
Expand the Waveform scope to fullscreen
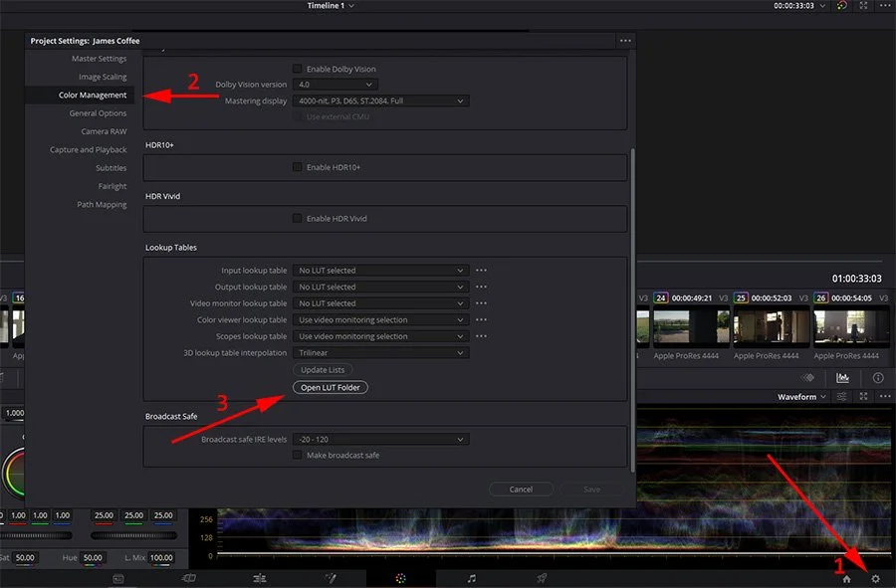[x=863, y=396]
